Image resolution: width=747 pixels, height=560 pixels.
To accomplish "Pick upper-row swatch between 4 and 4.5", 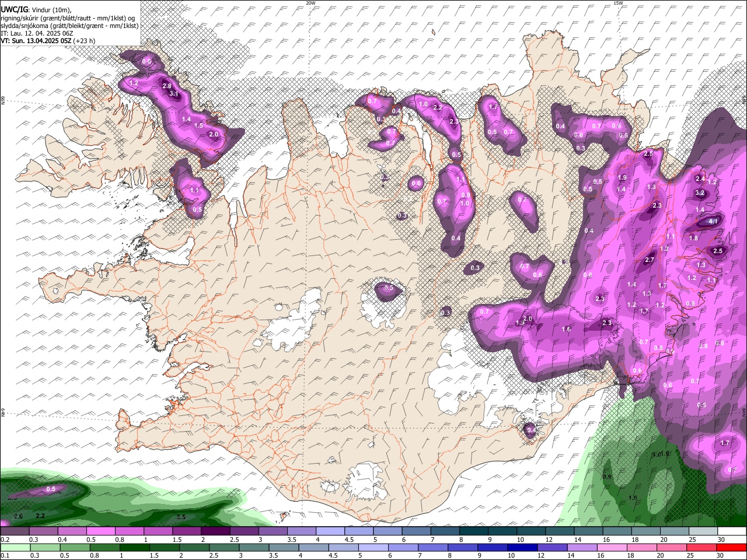I will [x=330, y=531].
